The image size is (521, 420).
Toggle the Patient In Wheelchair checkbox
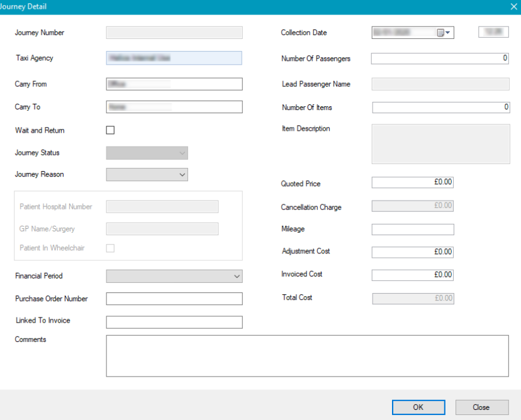pos(111,248)
